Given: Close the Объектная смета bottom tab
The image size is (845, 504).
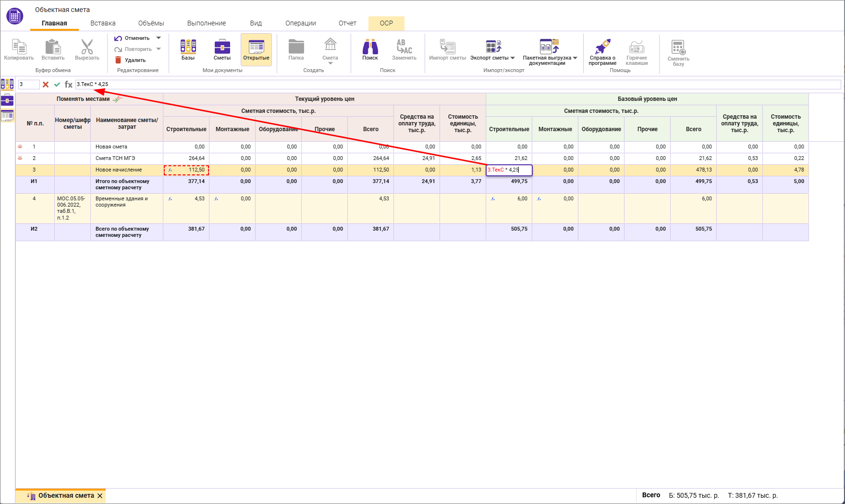Looking at the screenshot, I should click(100, 496).
